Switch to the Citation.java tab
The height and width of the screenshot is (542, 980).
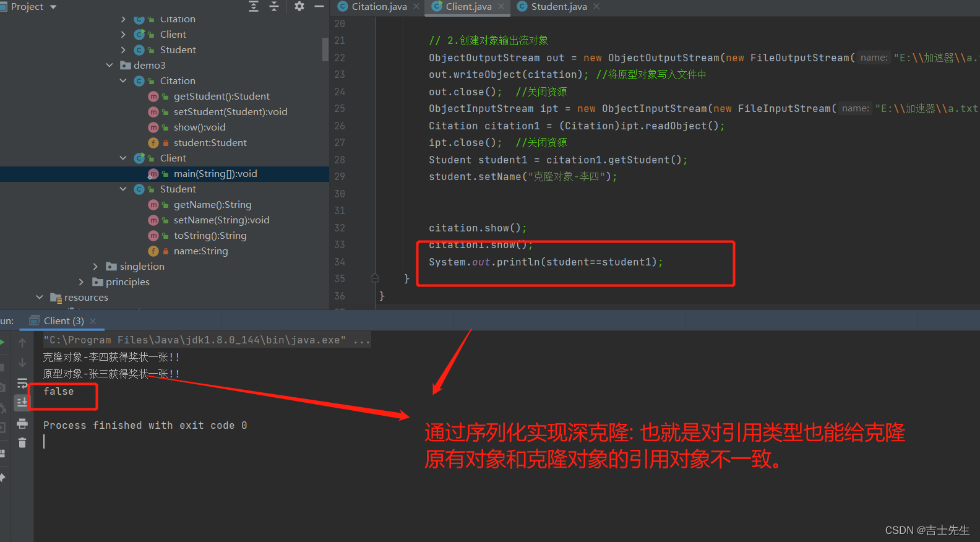click(x=379, y=7)
